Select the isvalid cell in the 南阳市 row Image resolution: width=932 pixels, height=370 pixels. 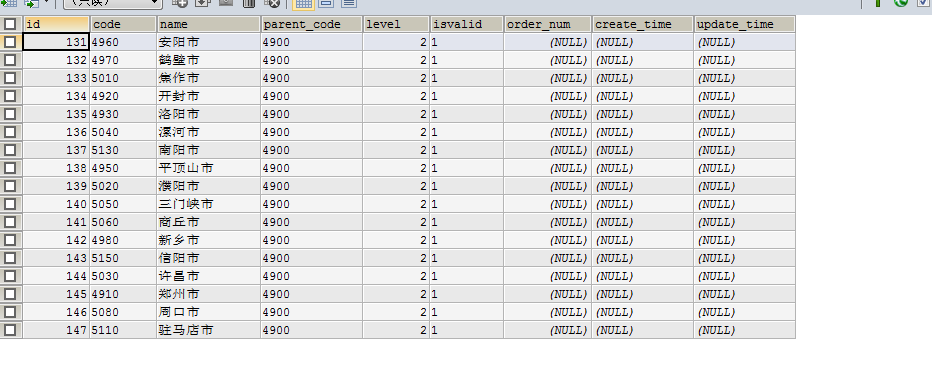(x=467, y=150)
